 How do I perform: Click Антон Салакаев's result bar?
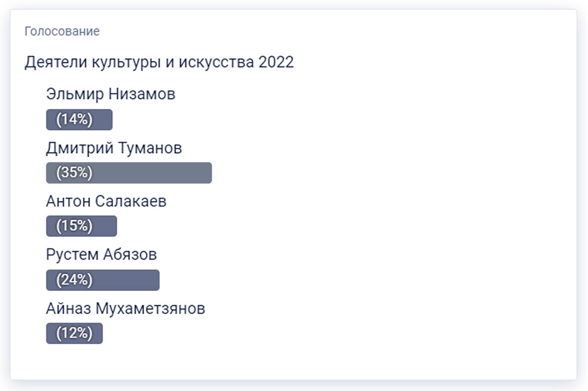point(106,226)
